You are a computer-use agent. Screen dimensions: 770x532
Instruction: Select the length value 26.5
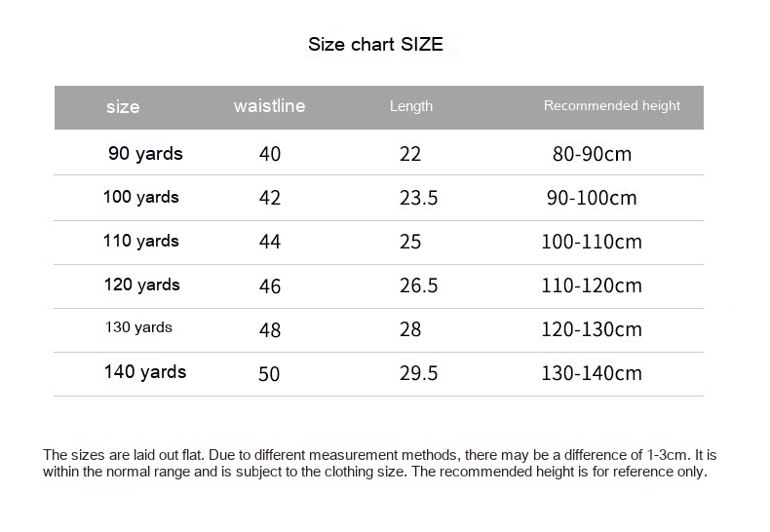tap(418, 286)
